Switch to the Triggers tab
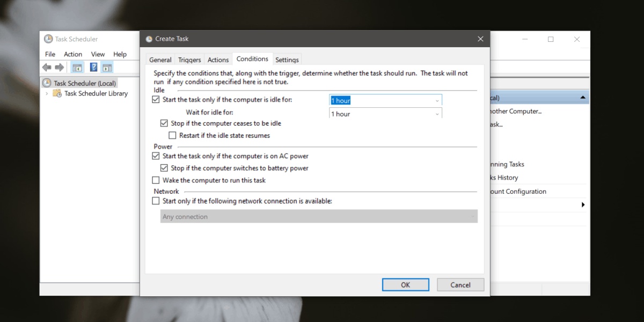The image size is (644, 322). tap(189, 60)
